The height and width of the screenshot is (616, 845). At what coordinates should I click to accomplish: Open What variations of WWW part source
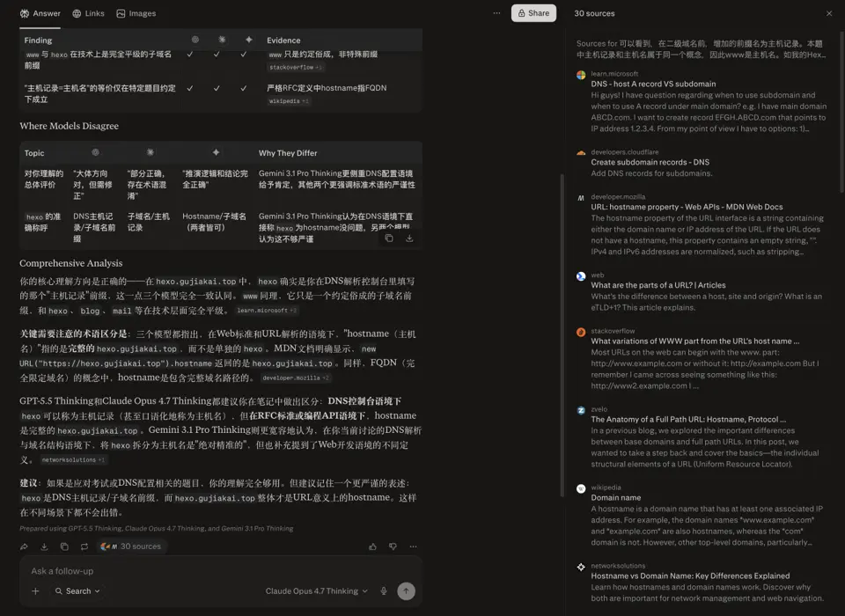(x=694, y=341)
